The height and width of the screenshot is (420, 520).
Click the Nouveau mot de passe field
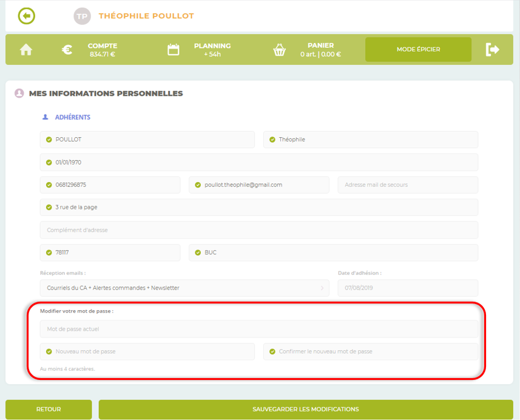(x=147, y=351)
